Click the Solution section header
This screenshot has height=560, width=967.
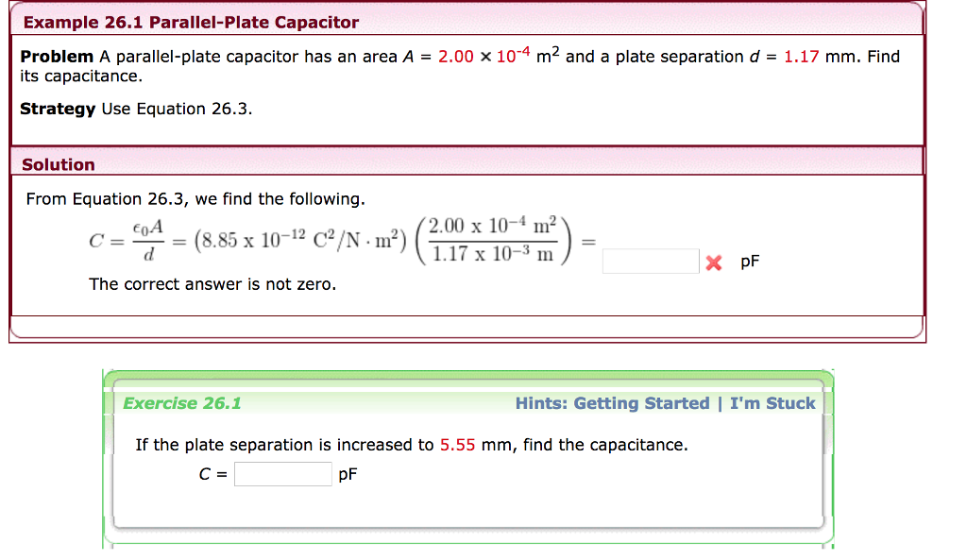59,164
